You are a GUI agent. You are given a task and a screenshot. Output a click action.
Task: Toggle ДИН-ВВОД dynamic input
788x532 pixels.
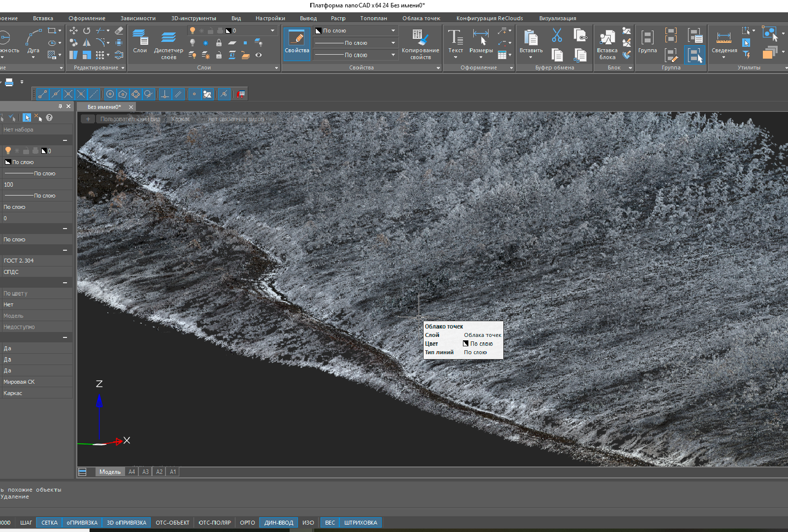[279, 523]
